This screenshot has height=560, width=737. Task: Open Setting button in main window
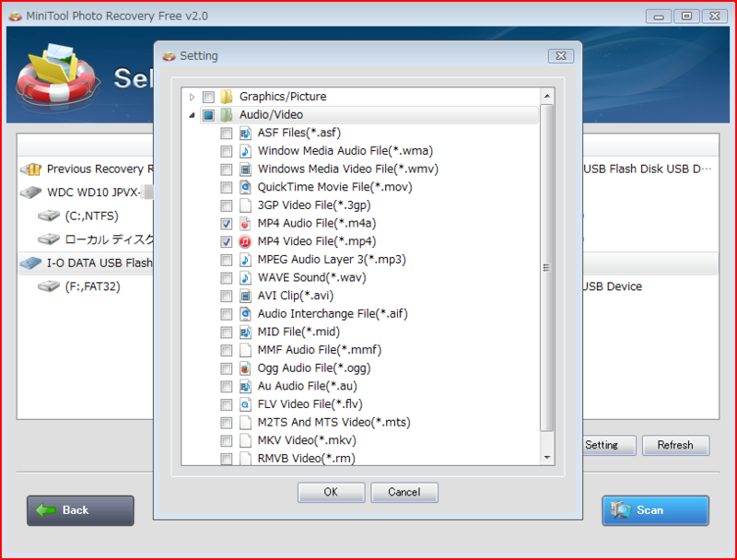pyautogui.click(x=609, y=445)
